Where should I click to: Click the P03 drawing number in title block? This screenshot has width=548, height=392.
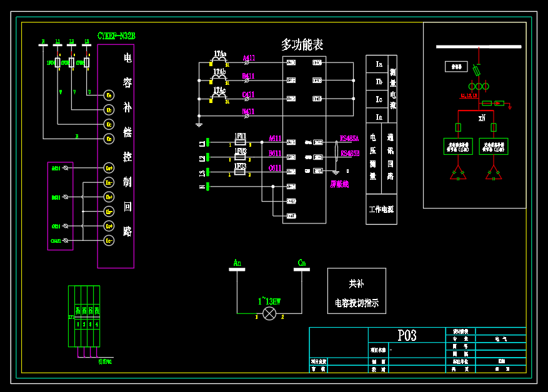407,336
